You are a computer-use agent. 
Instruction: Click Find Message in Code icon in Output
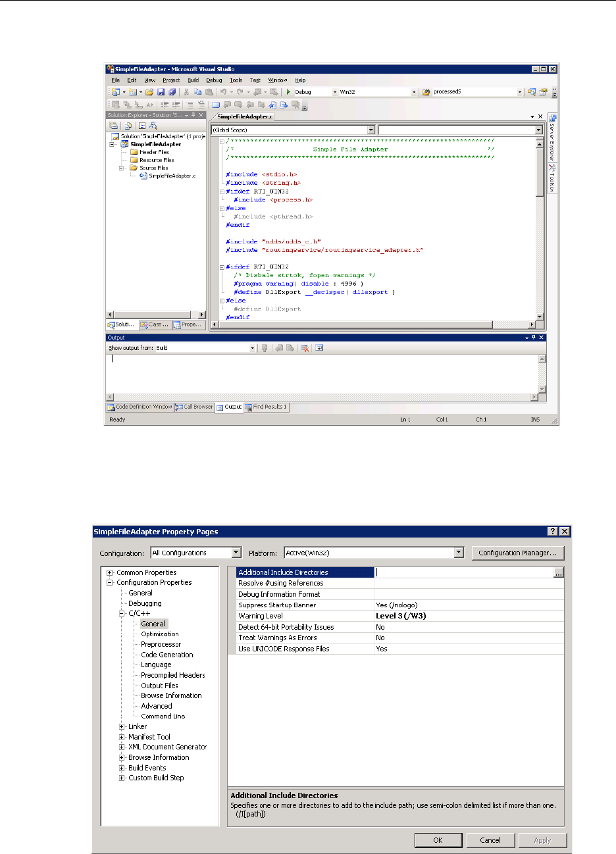click(x=265, y=348)
